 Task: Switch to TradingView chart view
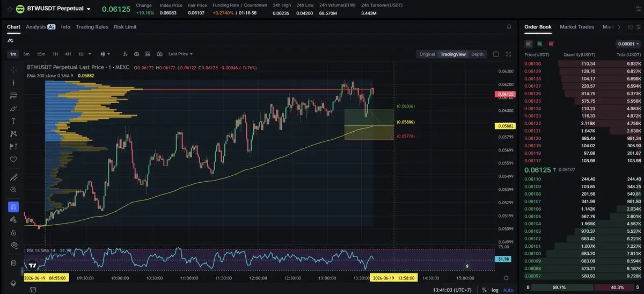453,54
